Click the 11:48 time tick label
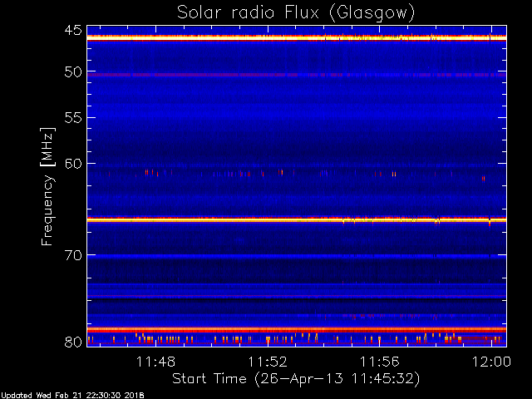Viewport: 532px width, 399px height. tap(155, 362)
